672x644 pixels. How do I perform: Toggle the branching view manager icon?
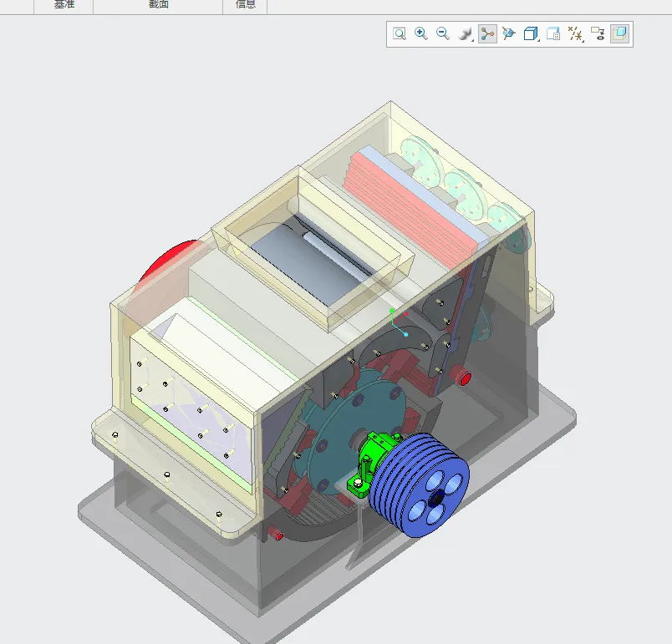[x=487, y=33]
